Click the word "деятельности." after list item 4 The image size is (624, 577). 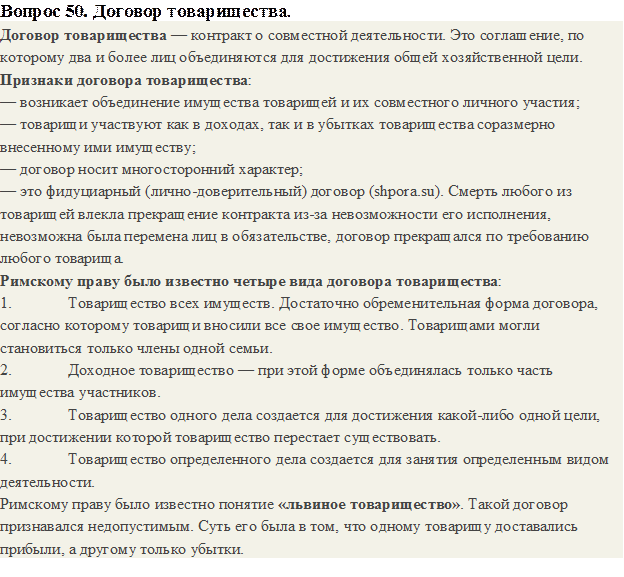[x=47, y=483]
